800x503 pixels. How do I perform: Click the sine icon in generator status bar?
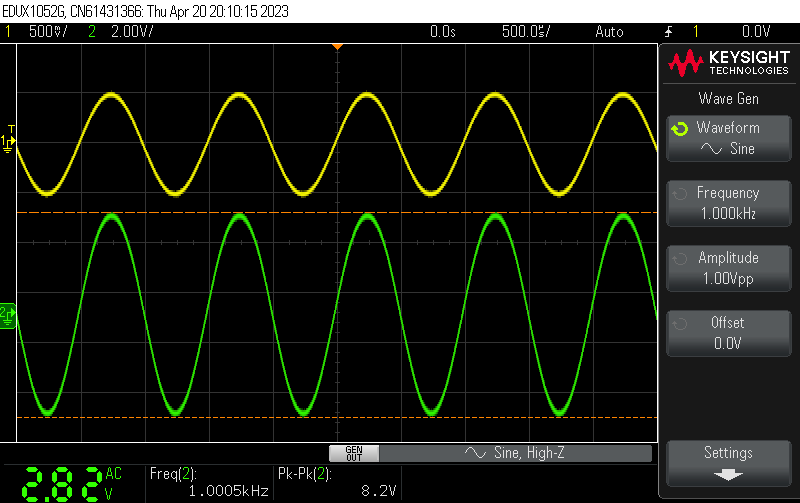tap(475, 453)
